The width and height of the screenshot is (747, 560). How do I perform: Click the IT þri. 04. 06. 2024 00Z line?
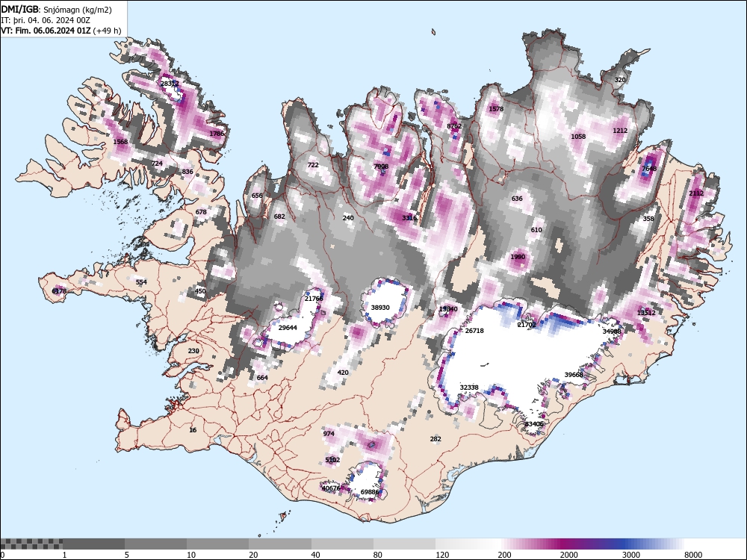click(x=46, y=20)
